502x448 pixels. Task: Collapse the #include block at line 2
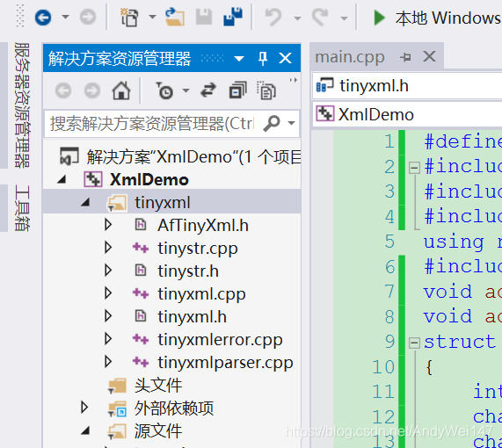(415, 168)
